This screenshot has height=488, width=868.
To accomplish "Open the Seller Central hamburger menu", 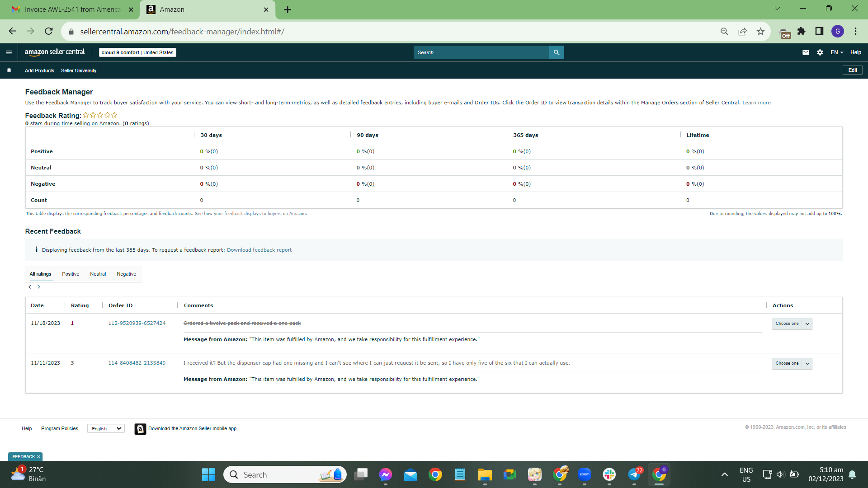I will (9, 52).
